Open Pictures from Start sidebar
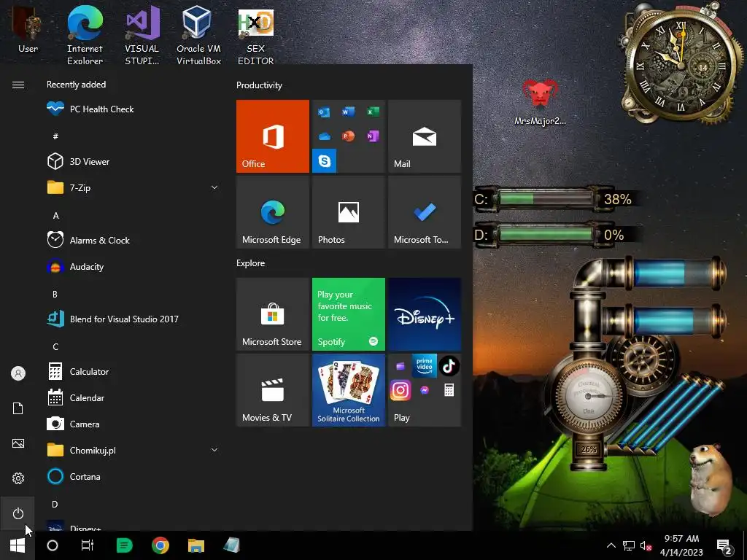This screenshot has height=560, width=747. 18,443
